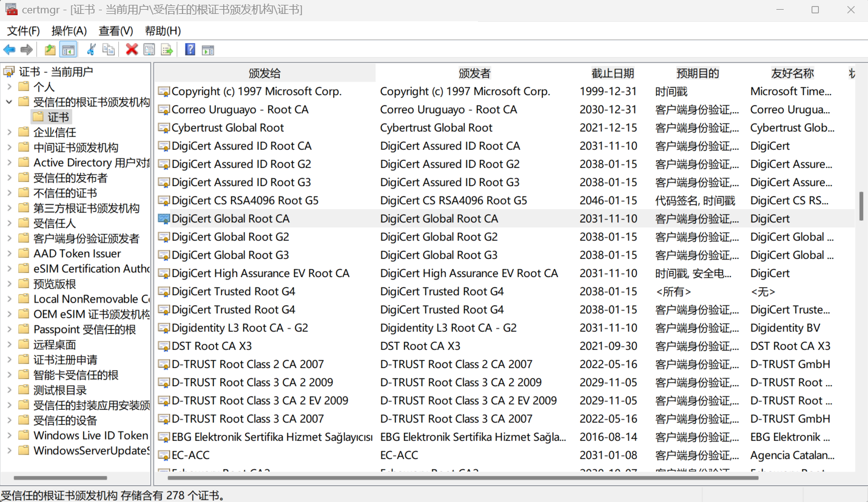Click the certificate list horizontal scrollbar

[x=463, y=478]
